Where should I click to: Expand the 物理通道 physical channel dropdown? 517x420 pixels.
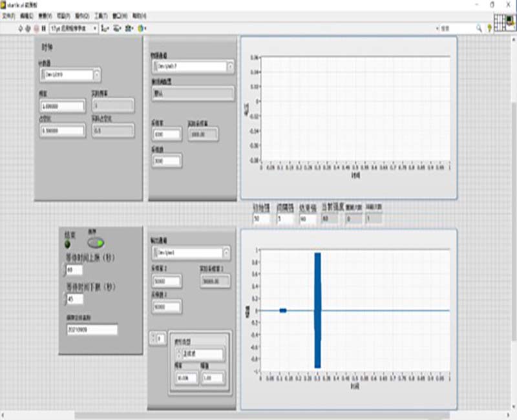pyautogui.click(x=230, y=66)
